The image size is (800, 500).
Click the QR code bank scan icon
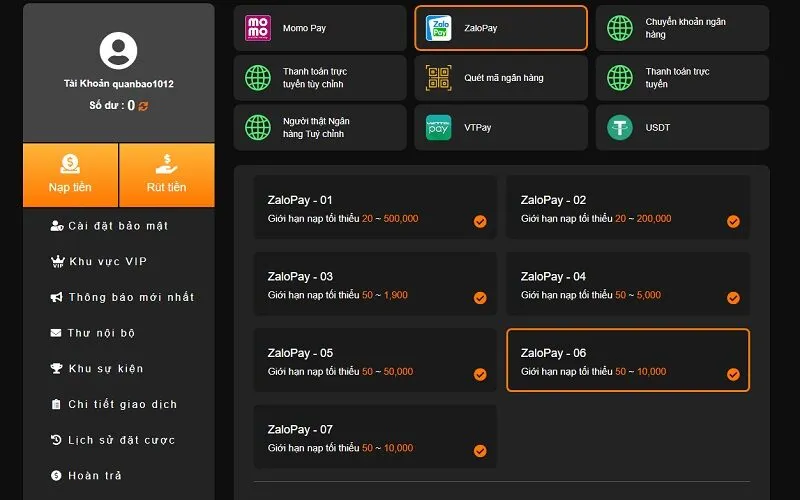438,78
